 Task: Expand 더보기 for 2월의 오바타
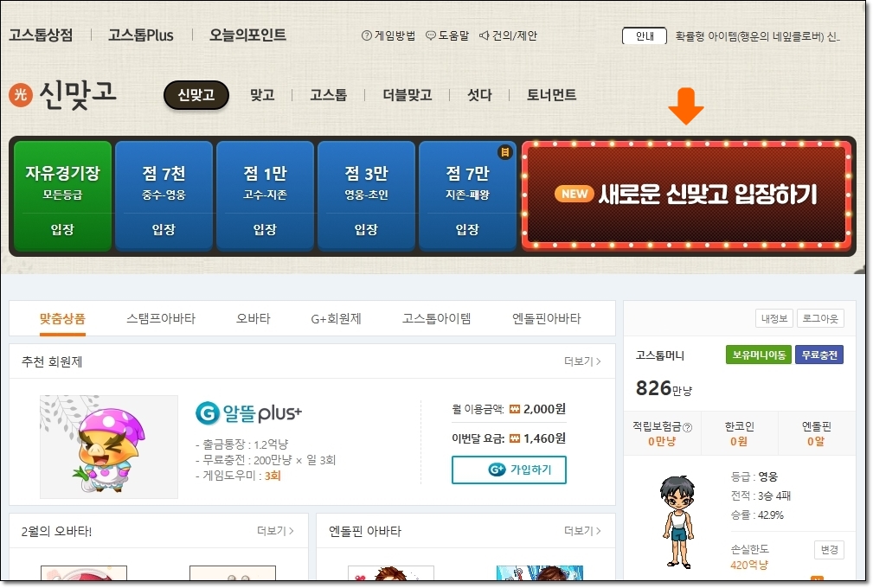275,530
